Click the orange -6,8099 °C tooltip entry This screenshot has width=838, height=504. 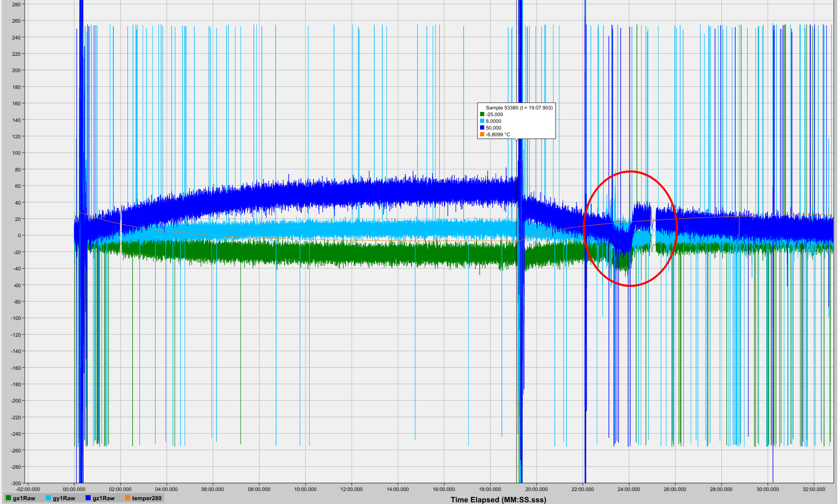click(498, 135)
